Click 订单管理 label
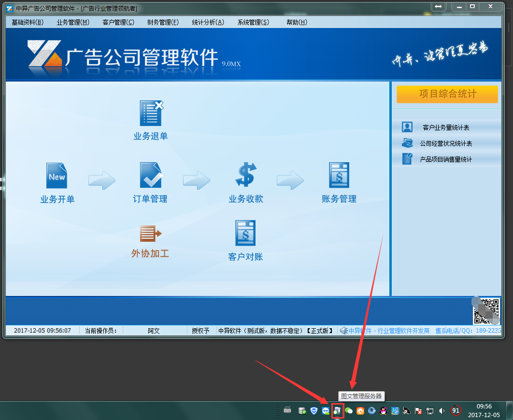Screen dimensions: 513x420 coord(150,199)
